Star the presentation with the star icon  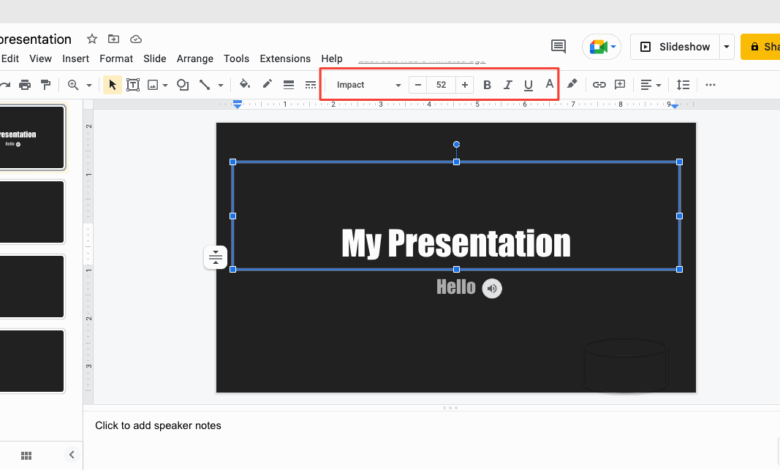(92, 39)
